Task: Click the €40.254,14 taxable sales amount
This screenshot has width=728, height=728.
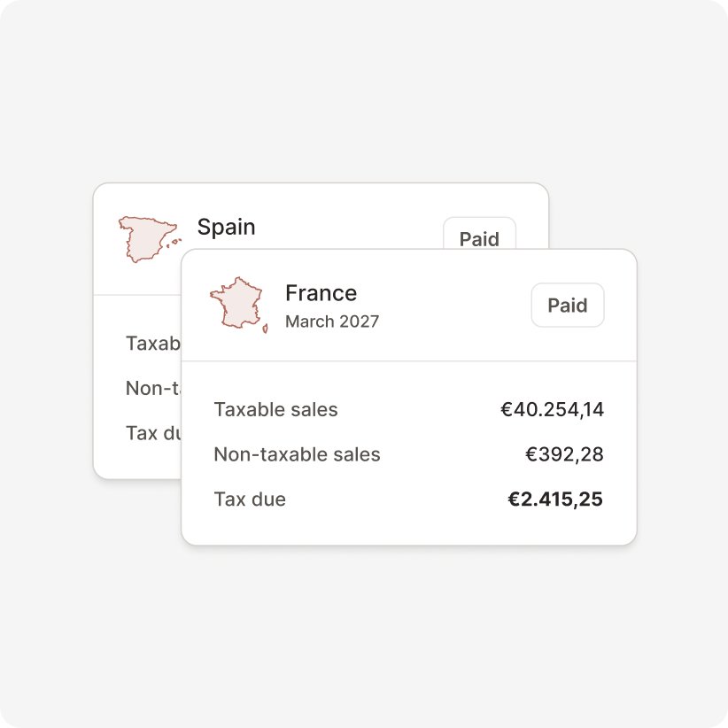Action: (552, 410)
